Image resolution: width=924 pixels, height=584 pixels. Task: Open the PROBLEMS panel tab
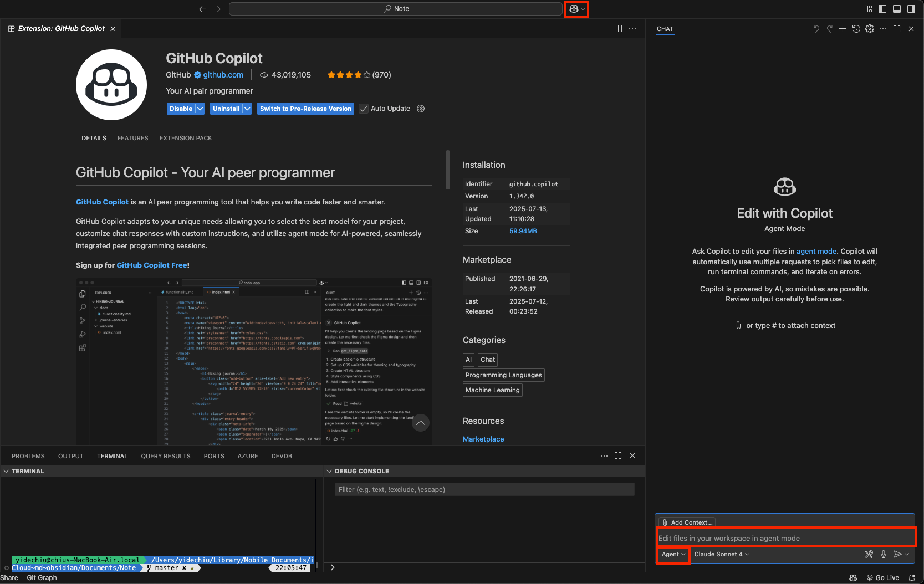tap(28, 456)
